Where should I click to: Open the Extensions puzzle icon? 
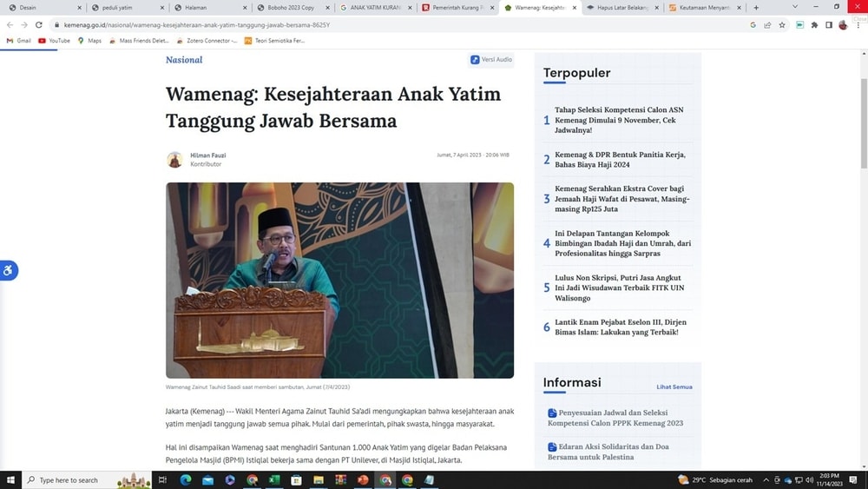(x=814, y=25)
